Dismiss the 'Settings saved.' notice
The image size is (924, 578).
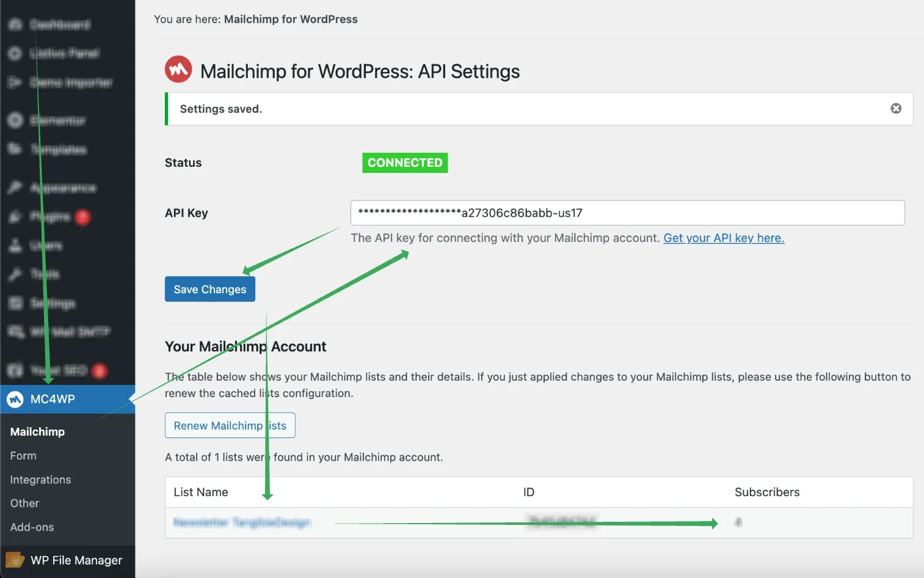point(896,108)
